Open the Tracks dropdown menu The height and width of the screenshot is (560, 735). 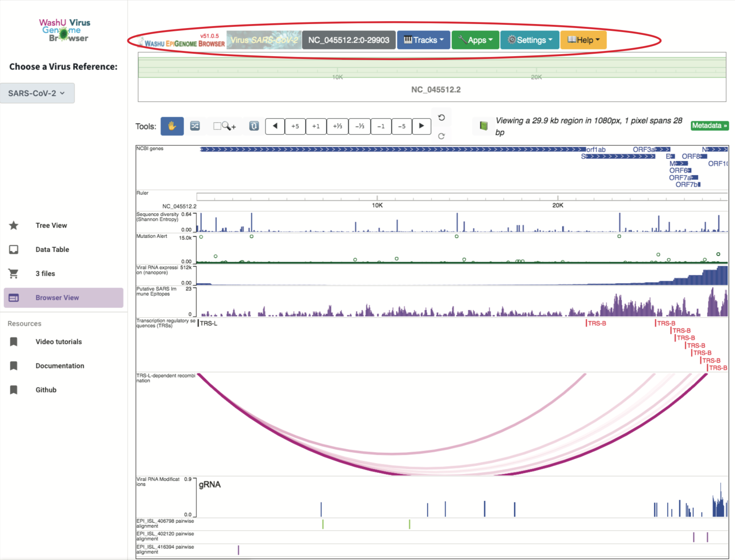click(x=423, y=40)
